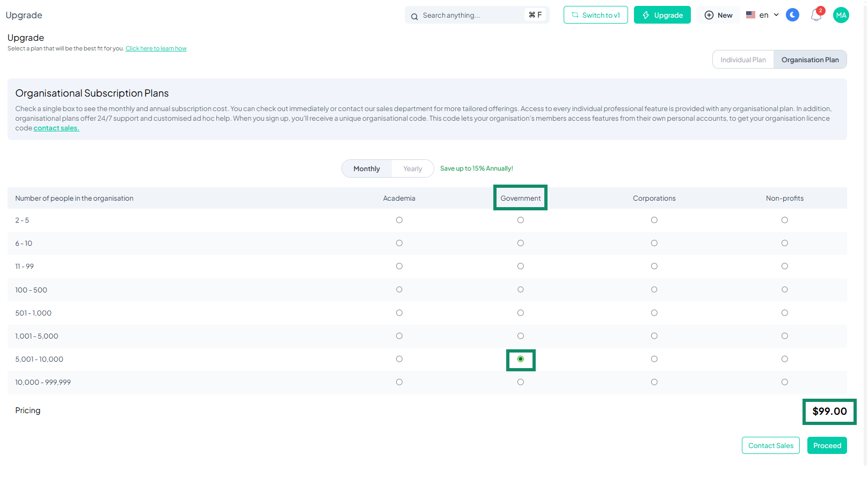Toggle dark mode moon icon
This screenshot has width=868, height=484.
click(792, 15)
